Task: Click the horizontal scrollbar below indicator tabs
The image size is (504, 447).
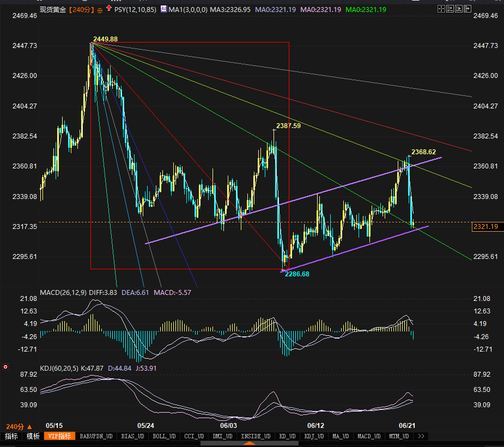Action: pos(252,443)
